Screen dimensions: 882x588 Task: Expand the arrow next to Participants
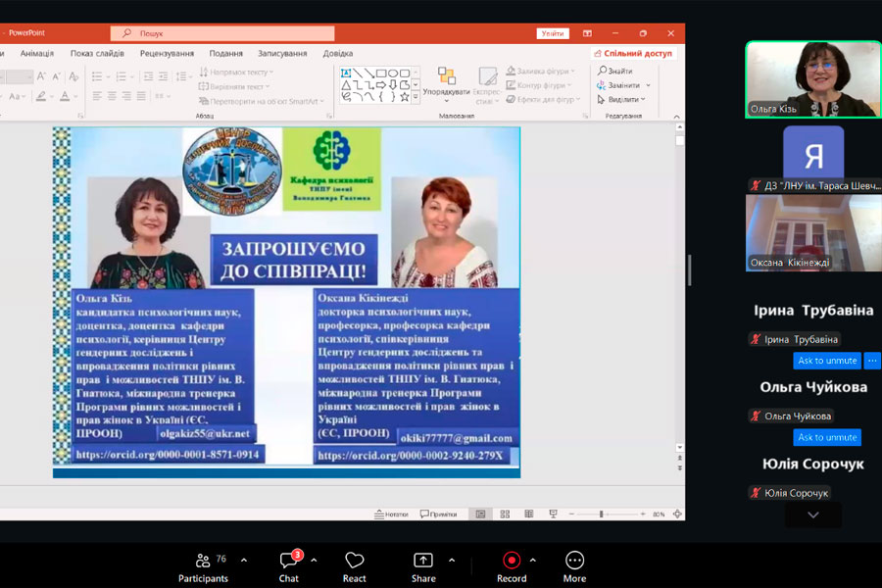[x=244, y=561]
